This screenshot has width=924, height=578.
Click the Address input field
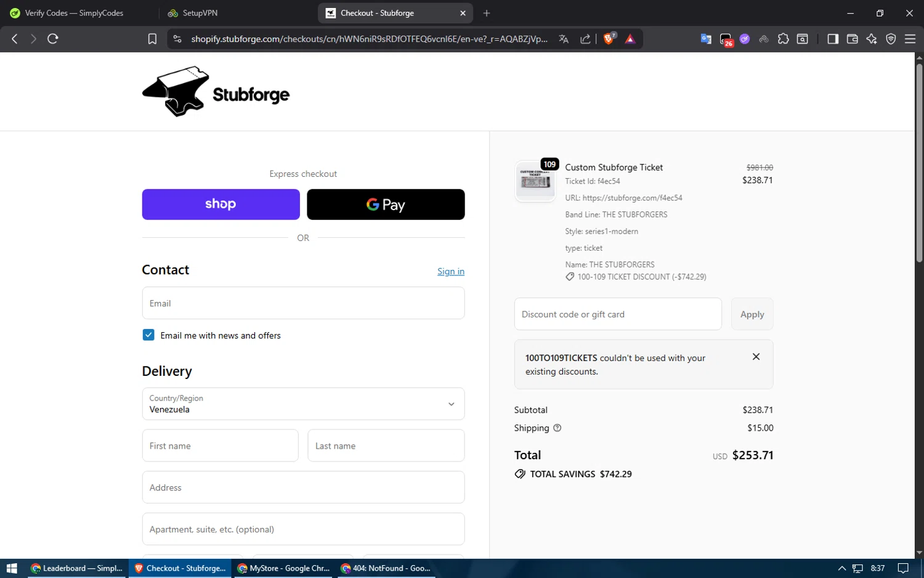303,487
